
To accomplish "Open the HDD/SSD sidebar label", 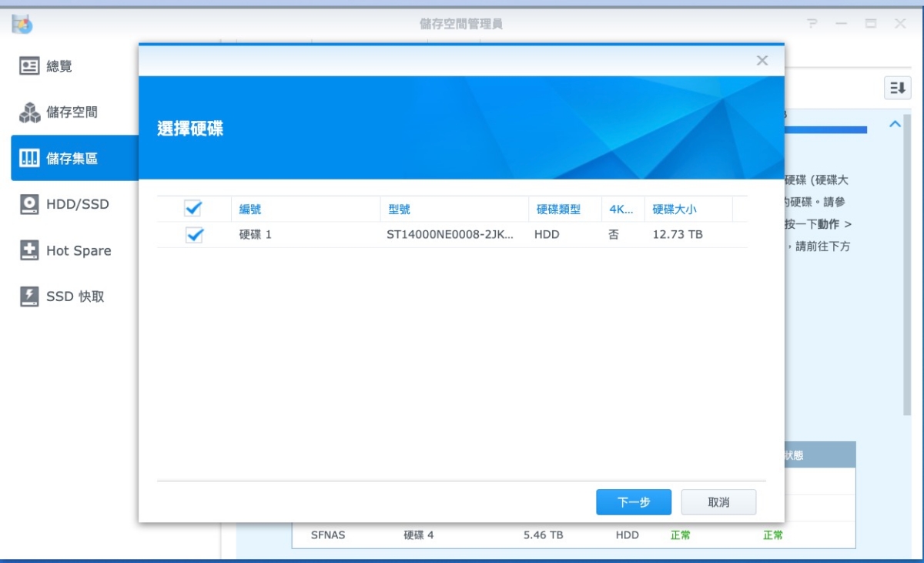I will tap(78, 205).
